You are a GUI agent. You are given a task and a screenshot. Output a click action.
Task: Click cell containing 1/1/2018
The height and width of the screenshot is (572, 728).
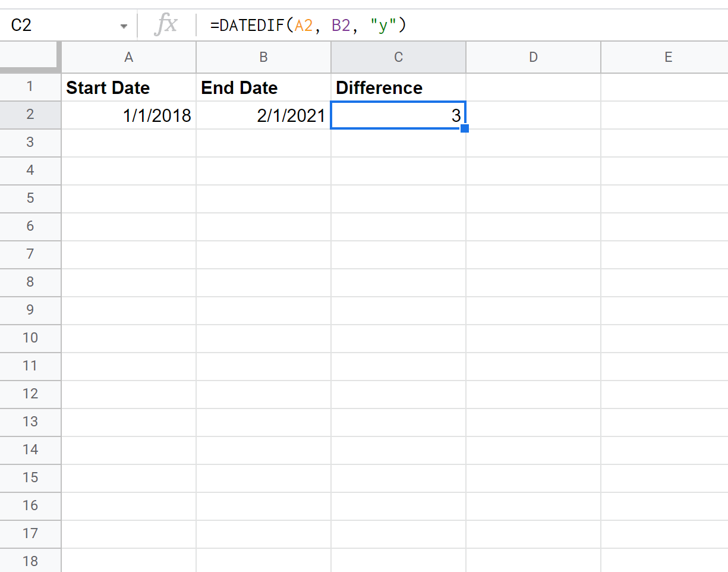click(x=128, y=115)
